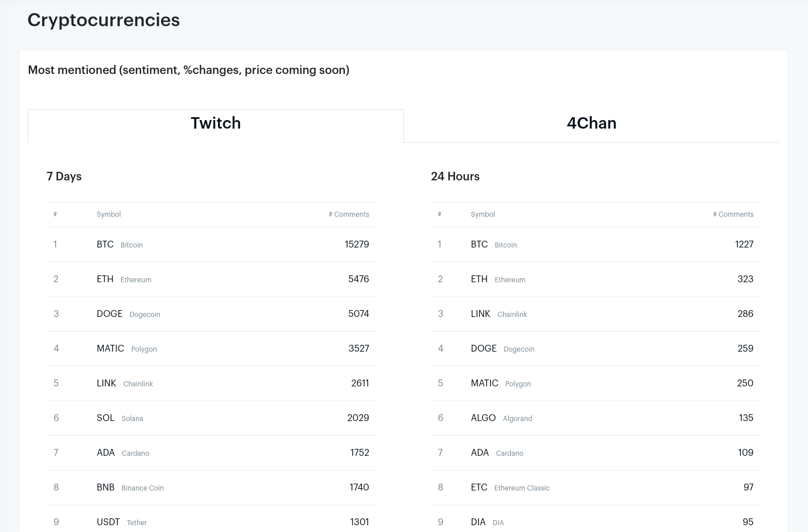
Task: Click comment count 15279
Action: pos(357,245)
